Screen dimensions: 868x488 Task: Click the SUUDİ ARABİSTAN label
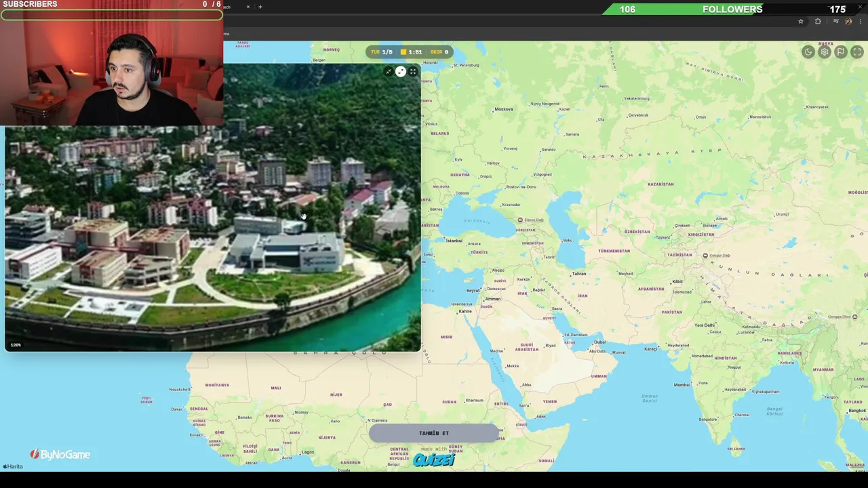527,346
